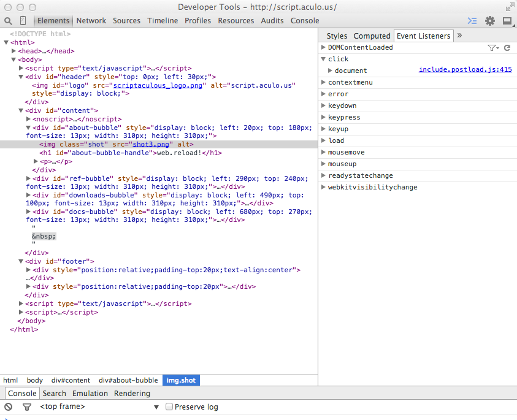Open the scriptaculous_logo.png link

click(x=158, y=85)
